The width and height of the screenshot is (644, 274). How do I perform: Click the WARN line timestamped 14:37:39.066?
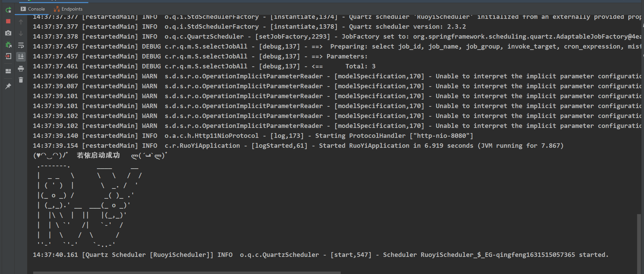[x=337, y=76]
